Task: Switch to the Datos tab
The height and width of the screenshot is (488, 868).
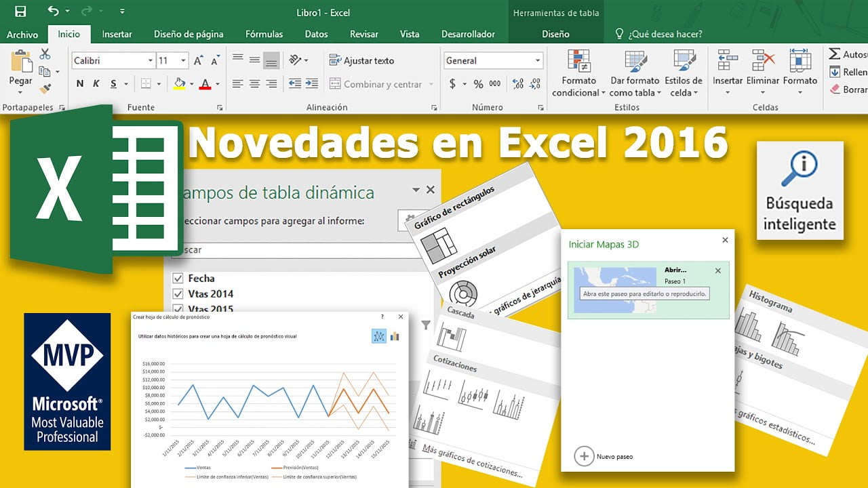Action: click(317, 34)
